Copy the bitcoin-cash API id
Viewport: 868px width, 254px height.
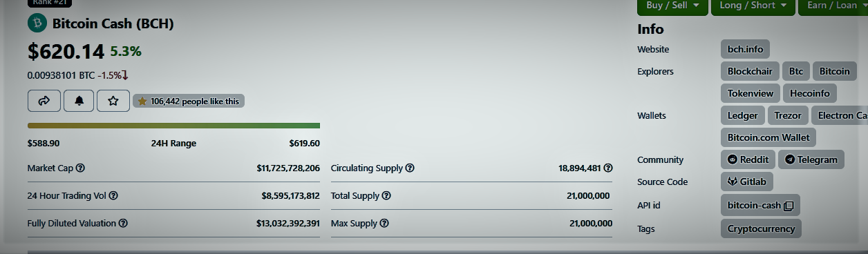[x=789, y=205]
